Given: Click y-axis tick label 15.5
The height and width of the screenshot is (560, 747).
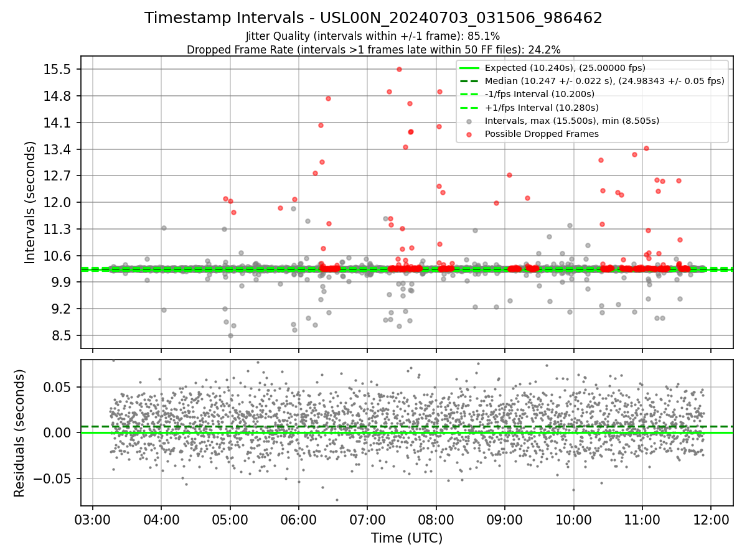Looking at the screenshot, I should (x=57, y=69).
